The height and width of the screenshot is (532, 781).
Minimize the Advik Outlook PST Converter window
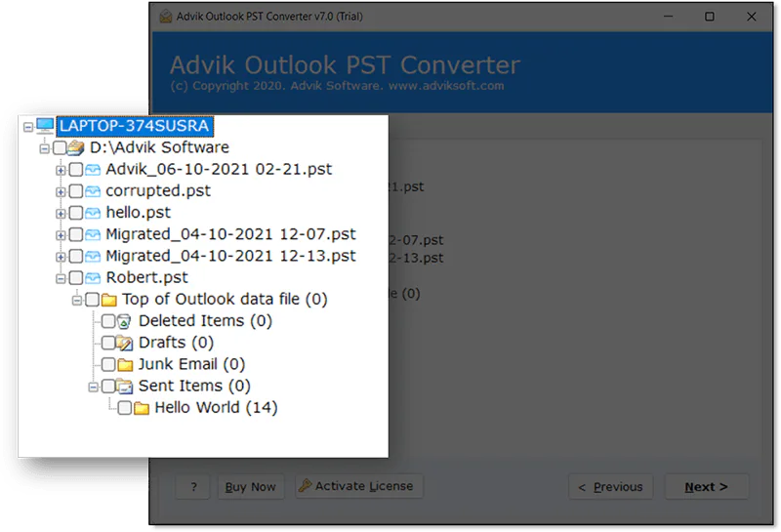668,17
